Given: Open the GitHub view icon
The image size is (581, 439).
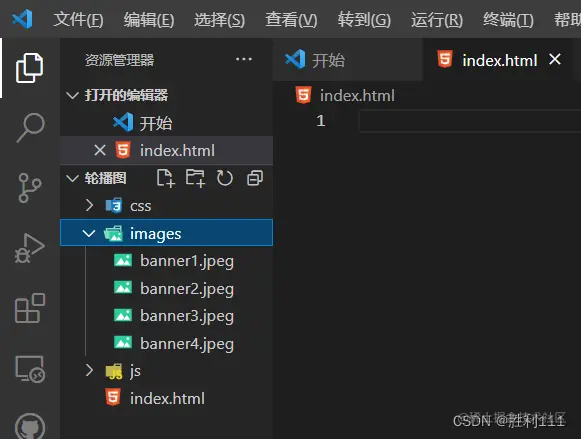Looking at the screenshot, I should click(x=30, y=426).
